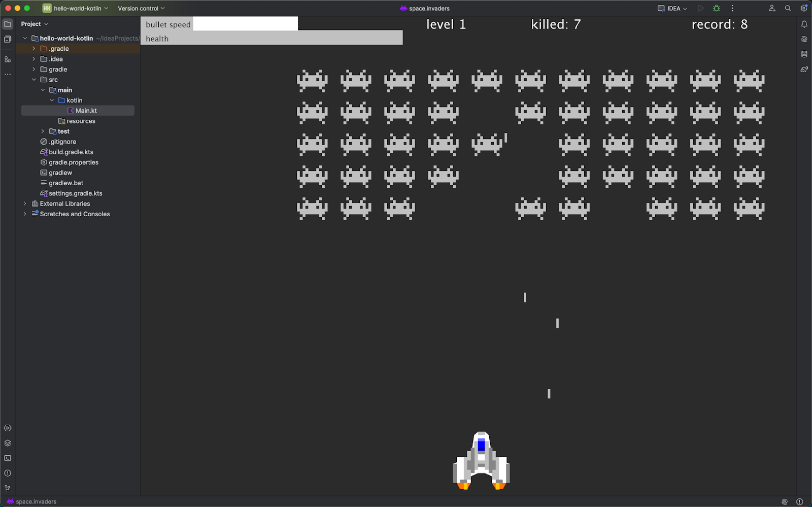812x507 pixels.
Task: Open the Git tool window
Action: [x=8, y=488]
